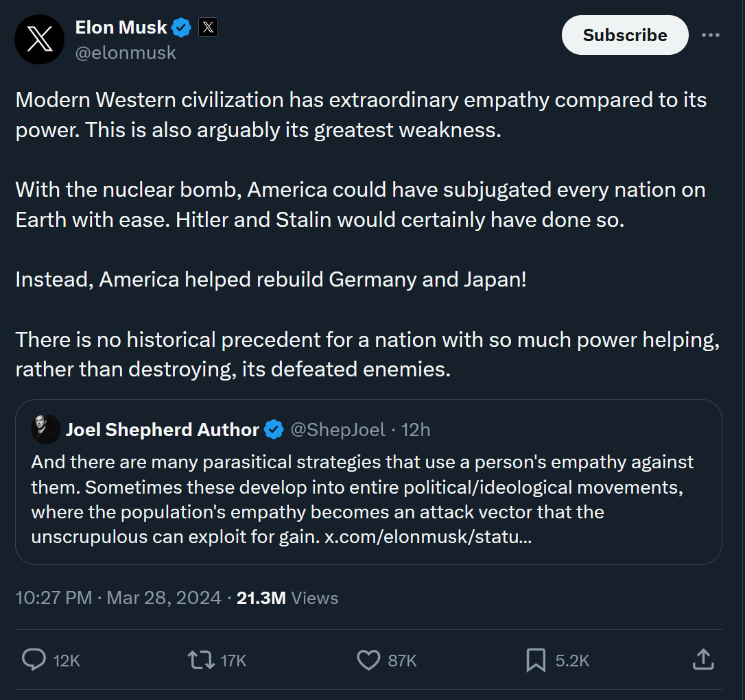Click Joel Shepherd's verified badge
This screenshot has height=700, width=745.
[274, 429]
